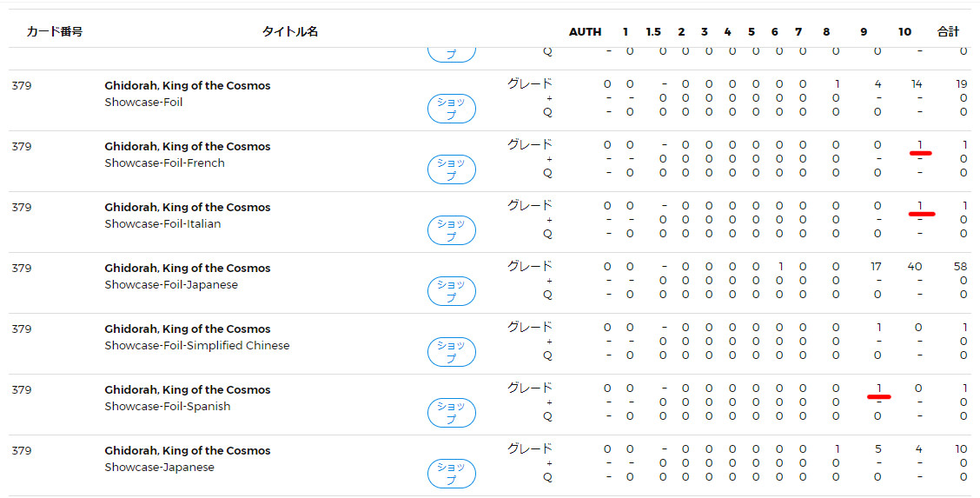The width and height of the screenshot is (980, 498).
Task: Click grade 9 count for Showcase-Foil-Spanish
Action: [x=879, y=388]
